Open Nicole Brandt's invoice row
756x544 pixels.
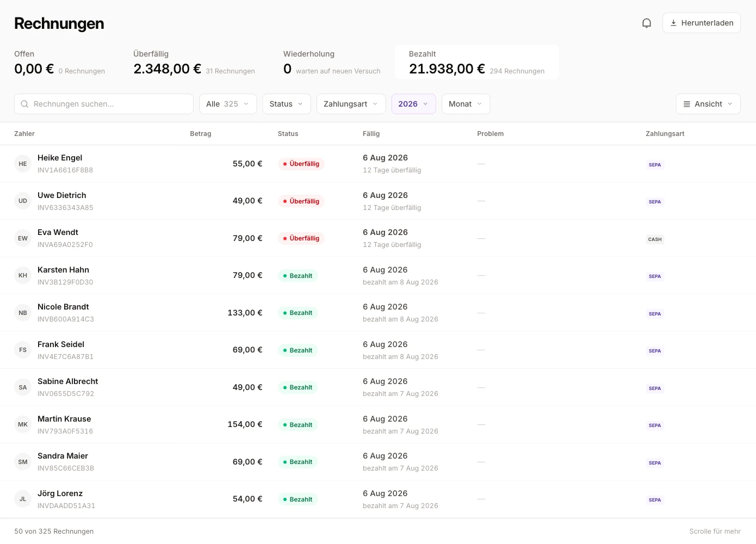378,313
